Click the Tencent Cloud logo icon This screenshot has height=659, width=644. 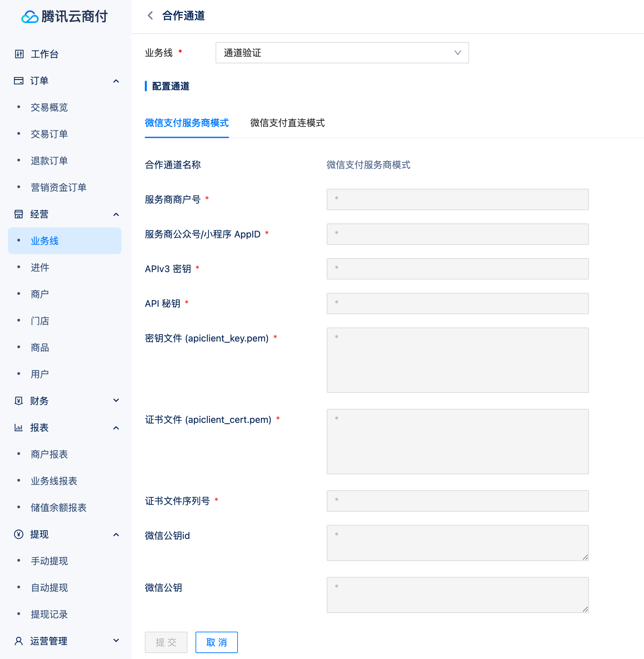pos(30,17)
